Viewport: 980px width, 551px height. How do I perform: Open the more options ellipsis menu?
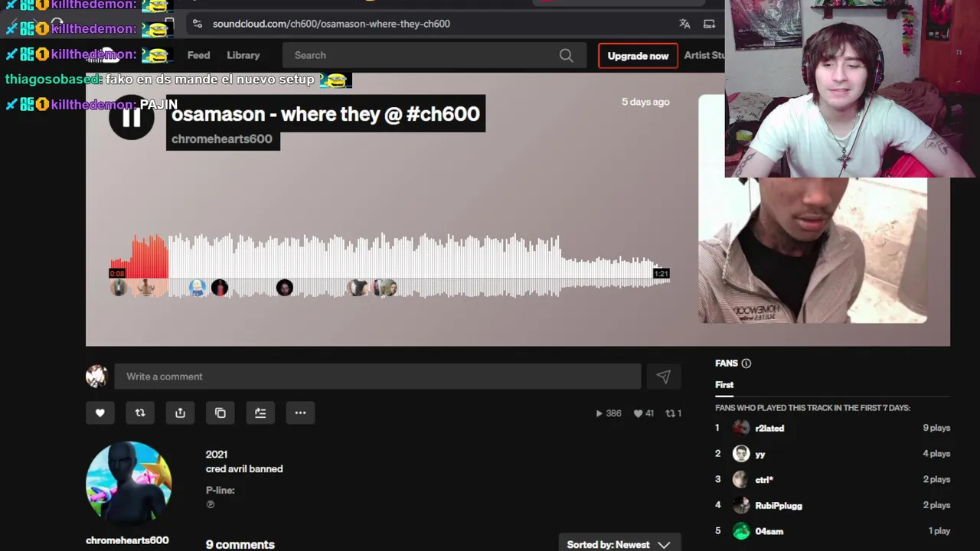pos(300,412)
